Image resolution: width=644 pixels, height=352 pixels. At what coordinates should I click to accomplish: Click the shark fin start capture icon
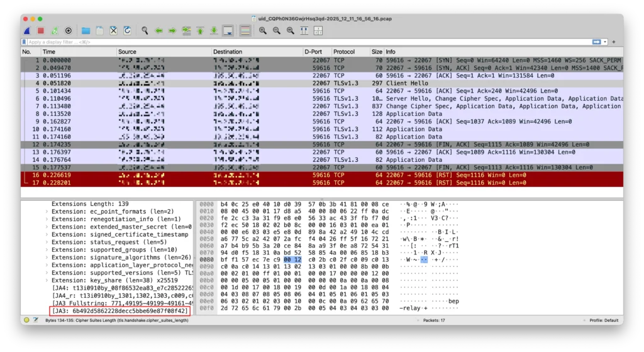(27, 30)
